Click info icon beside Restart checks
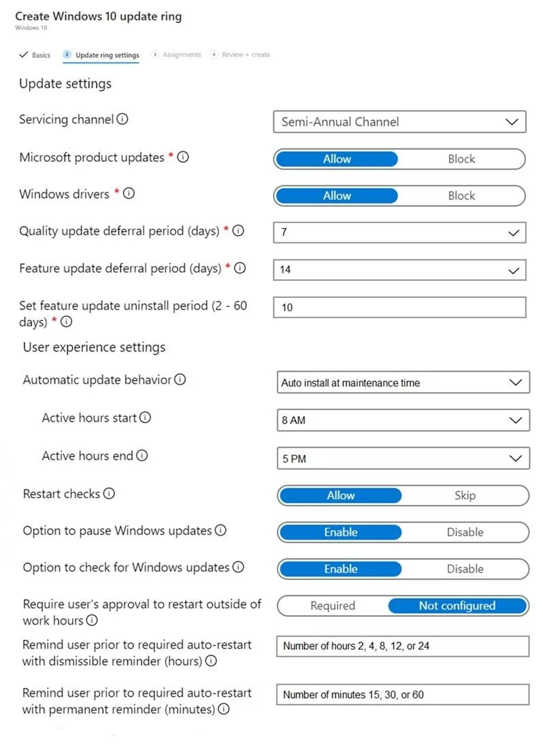Screen dimensions: 543x756 pos(109,493)
